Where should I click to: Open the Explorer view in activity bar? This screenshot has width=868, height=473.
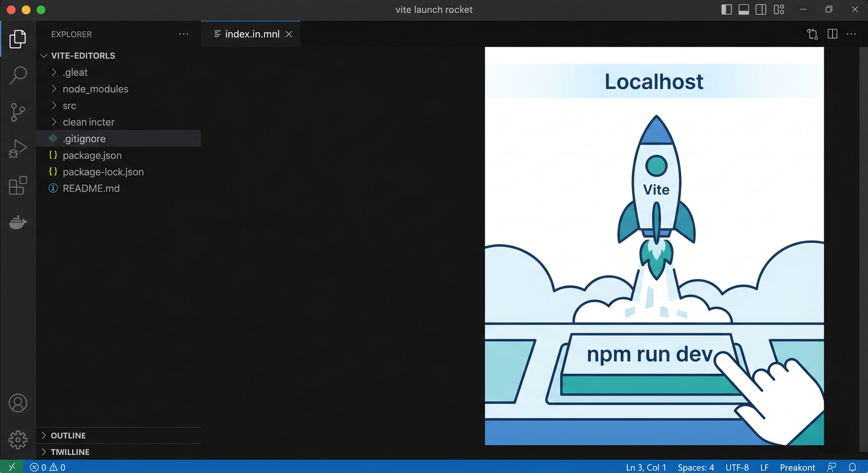[x=18, y=39]
